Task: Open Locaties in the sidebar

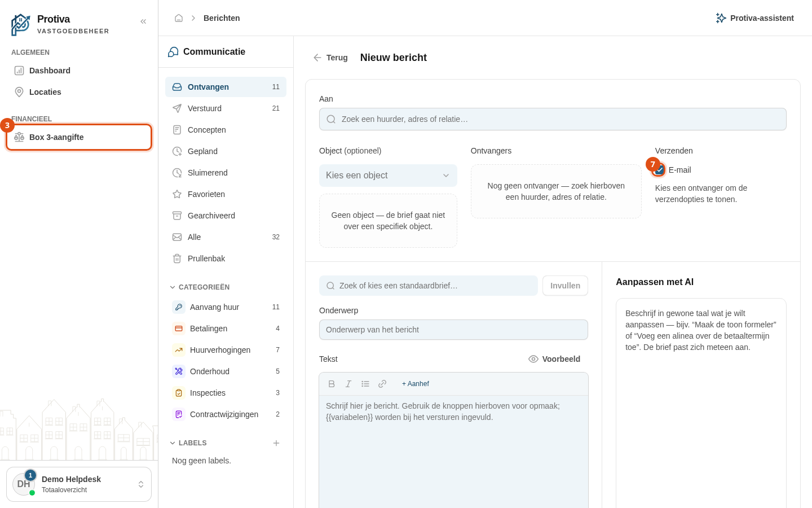Action: (x=79, y=92)
